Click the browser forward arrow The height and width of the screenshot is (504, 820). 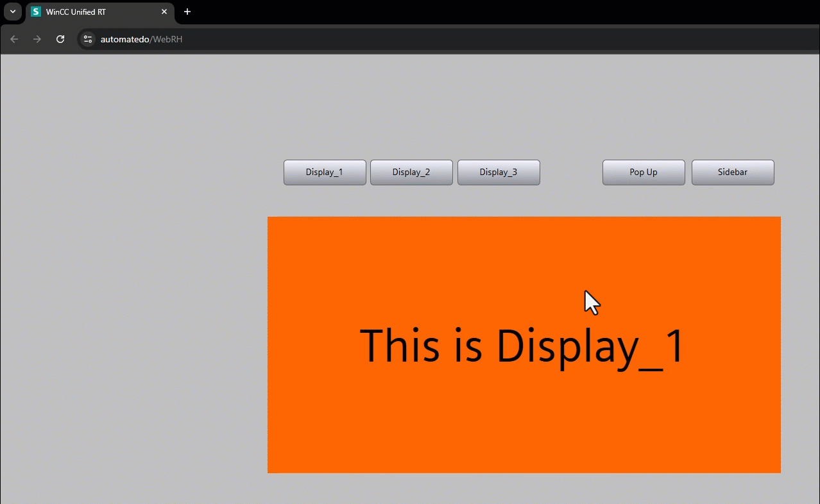pyautogui.click(x=37, y=39)
